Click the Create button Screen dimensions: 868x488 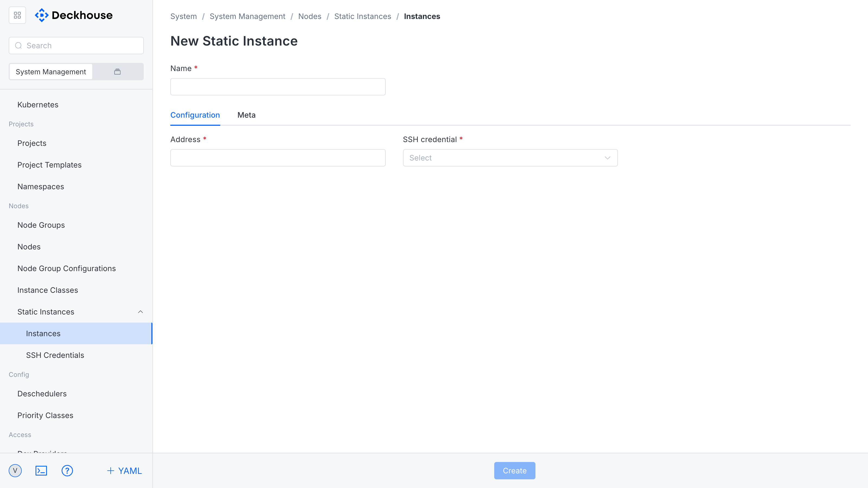(515, 470)
